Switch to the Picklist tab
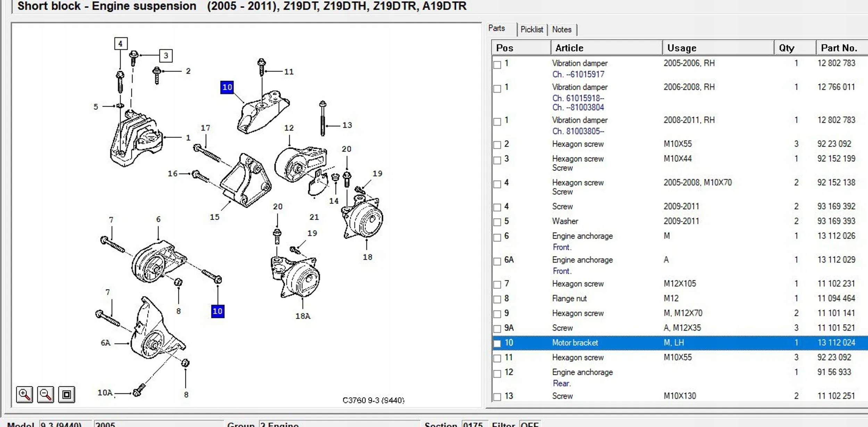868x427 pixels. click(532, 30)
